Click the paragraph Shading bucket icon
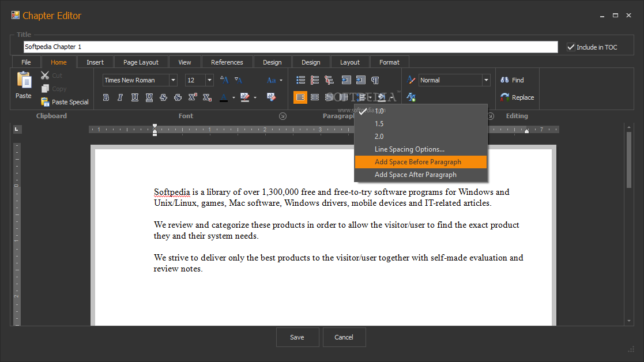The width and height of the screenshot is (644, 362). point(382,97)
